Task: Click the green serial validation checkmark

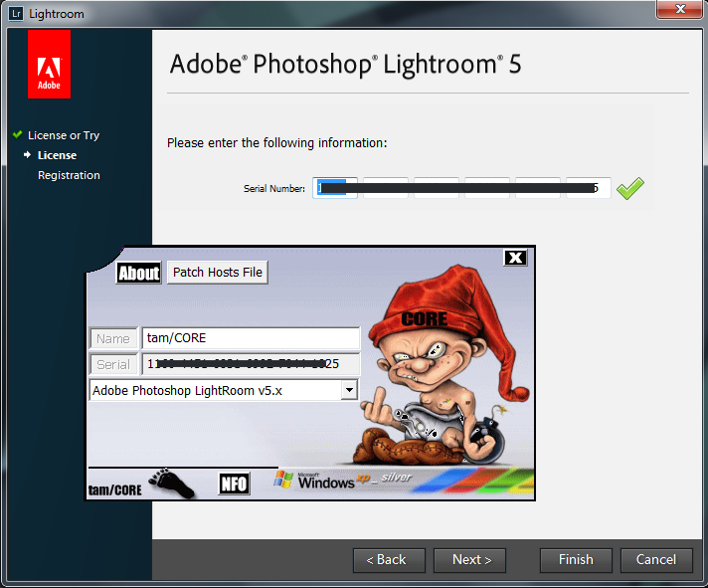Action: click(x=630, y=188)
